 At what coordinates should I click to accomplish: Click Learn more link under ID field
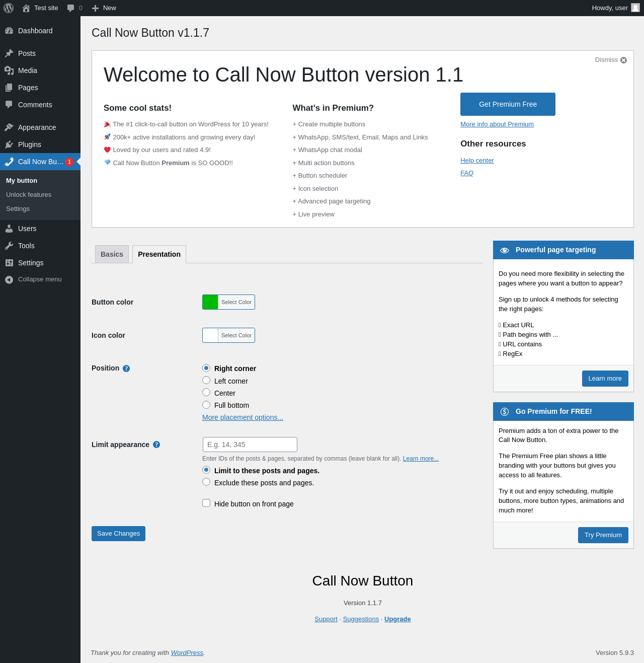pos(421,459)
